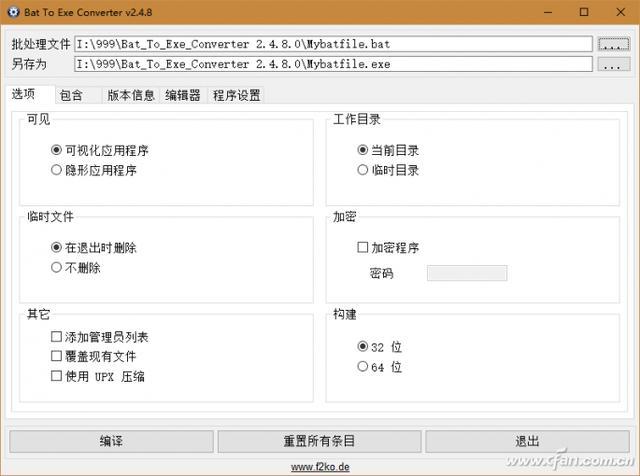The image size is (640, 476).
Task: Click the 编译 button
Action: pyautogui.click(x=111, y=441)
